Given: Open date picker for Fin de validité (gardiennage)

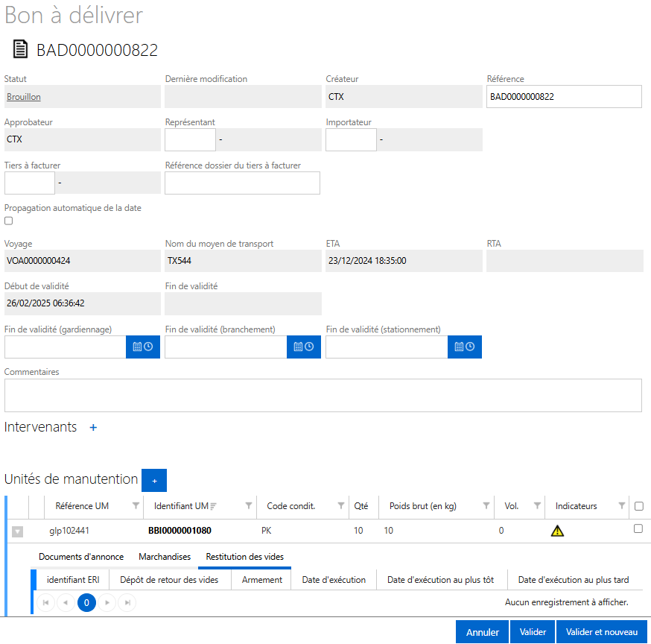Looking at the screenshot, I should point(143,347).
